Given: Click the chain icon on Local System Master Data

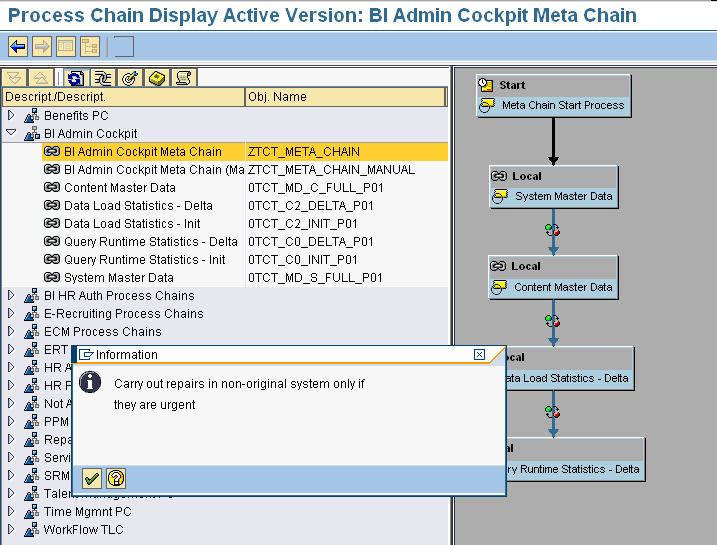Looking at the screenshot, I should 499,176.
